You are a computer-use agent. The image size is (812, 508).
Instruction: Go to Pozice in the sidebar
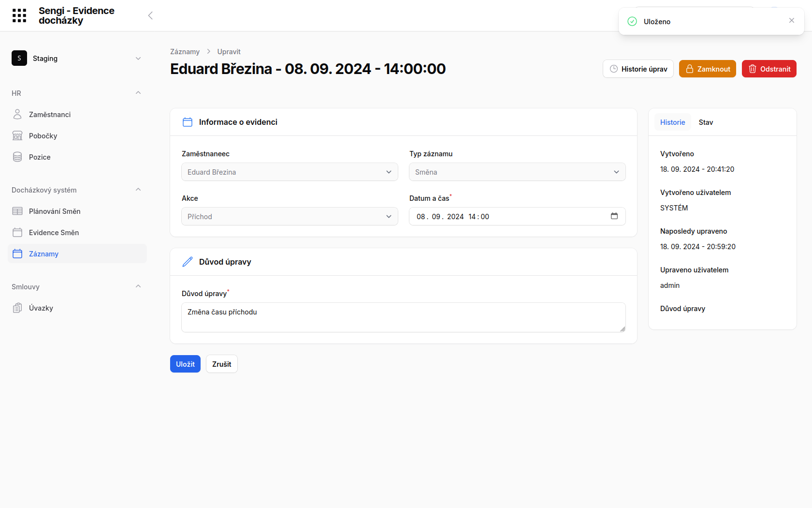(x=77, y=157)
